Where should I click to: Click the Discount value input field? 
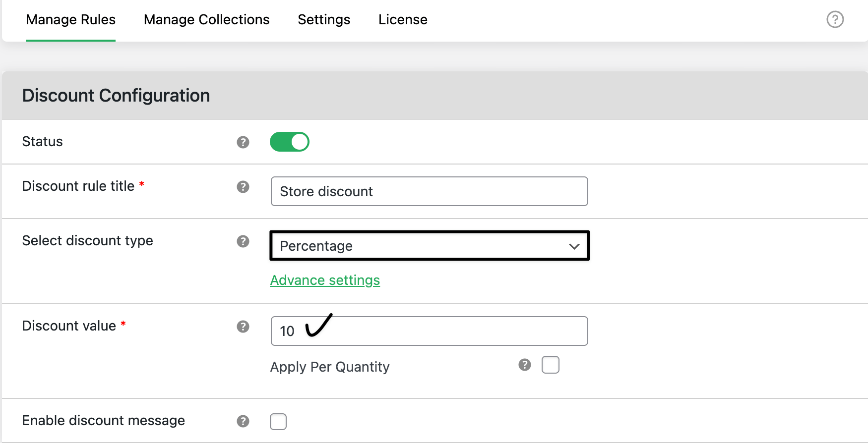click(x=446, y=331)
